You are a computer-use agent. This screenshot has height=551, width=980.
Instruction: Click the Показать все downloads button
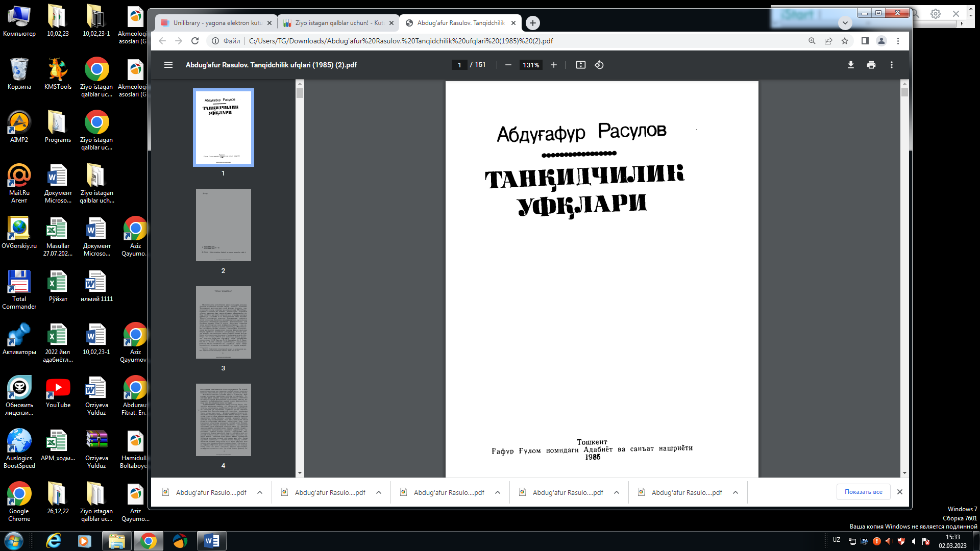click(863, 492)
